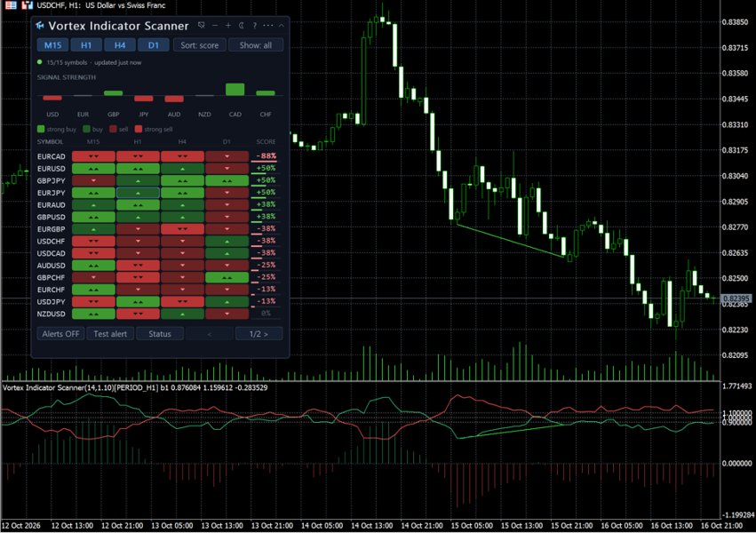Click the SCORE column header
756x533 pixels.
267,141
